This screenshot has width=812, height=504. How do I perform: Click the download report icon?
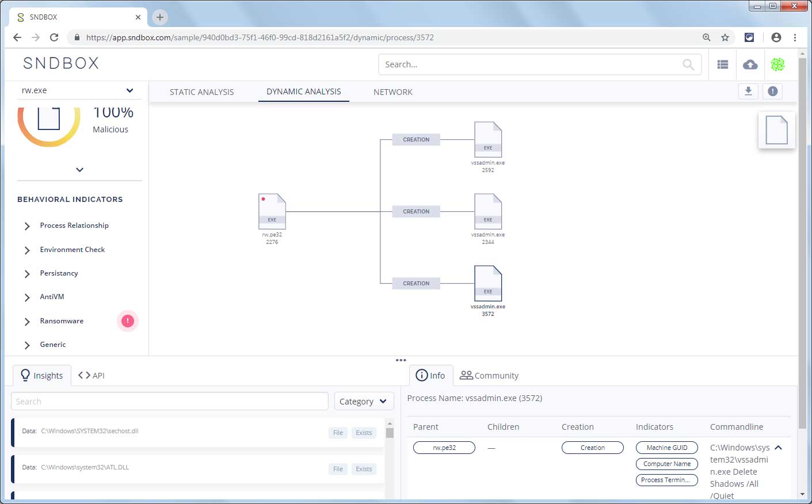[x=748, y=91]
